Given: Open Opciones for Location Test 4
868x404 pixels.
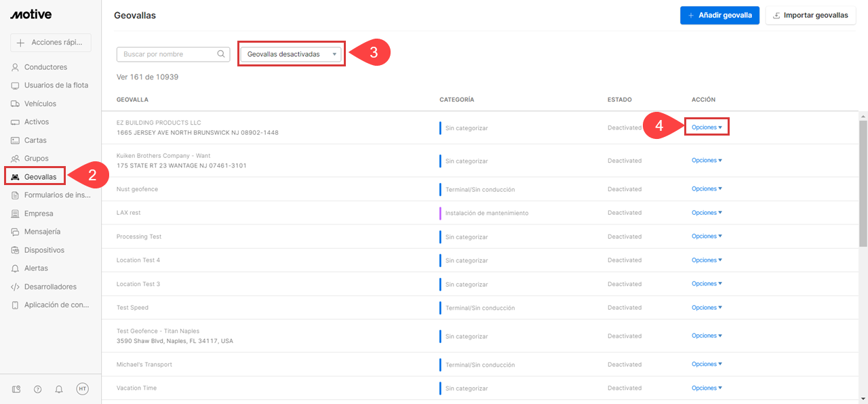Looking at the screenshot, I should 707,260.
